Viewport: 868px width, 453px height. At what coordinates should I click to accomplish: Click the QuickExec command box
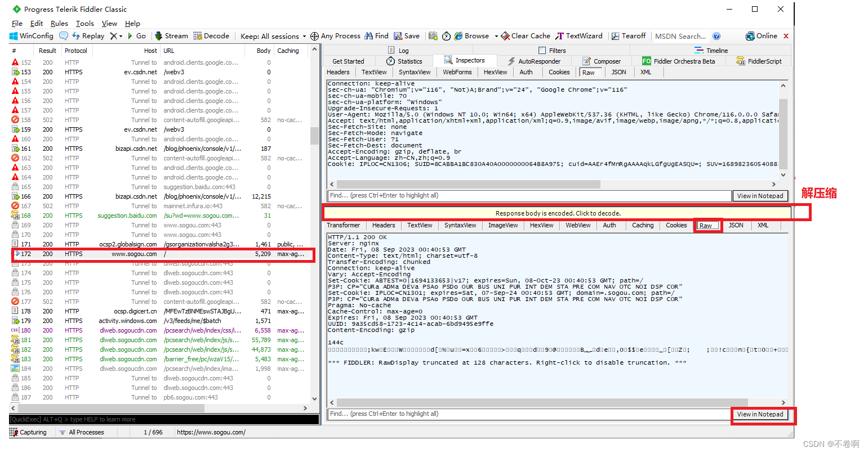[x=164, y=419]
